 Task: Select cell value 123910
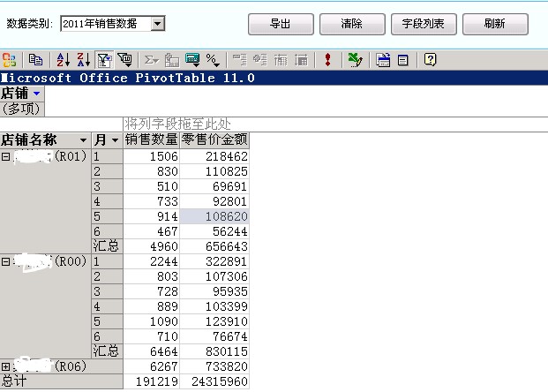tap(214, 321)
